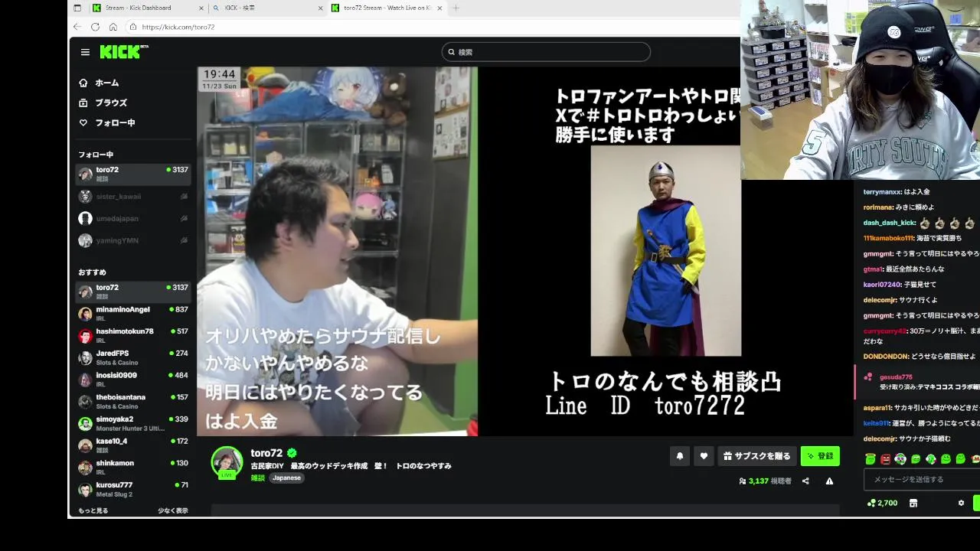This screenshot has width=980, height=551.
Task: Click the stream video player
Action: [524, 252]
